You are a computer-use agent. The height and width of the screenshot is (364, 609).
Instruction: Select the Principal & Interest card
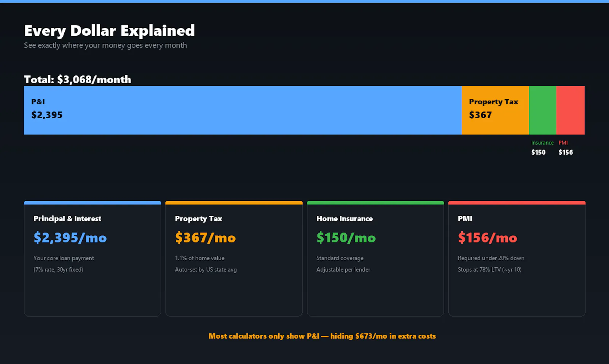[x=92, y=259]
